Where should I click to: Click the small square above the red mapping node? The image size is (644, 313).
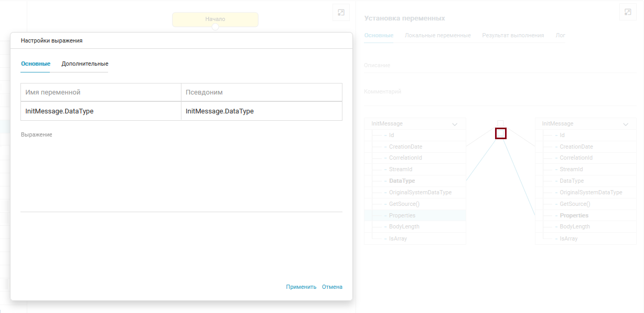point(500,123)
